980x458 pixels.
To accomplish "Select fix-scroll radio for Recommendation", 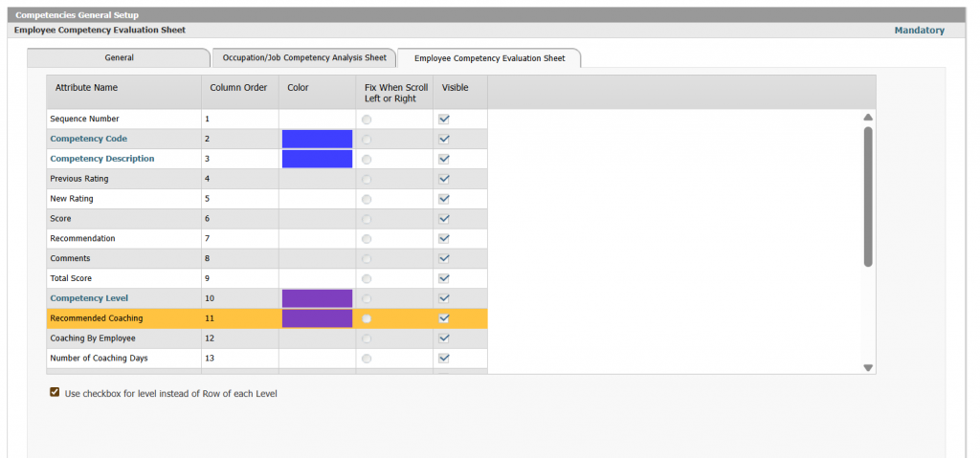I will click(x=367, y=239).
